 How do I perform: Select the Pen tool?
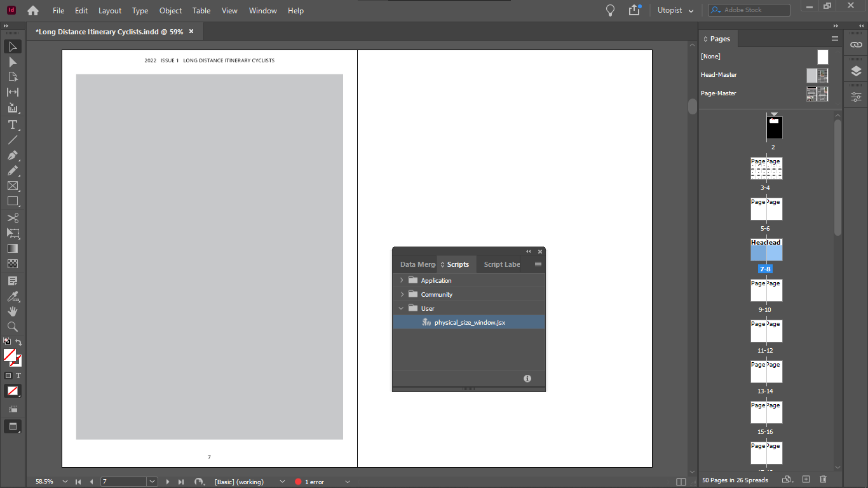(11, 155)
